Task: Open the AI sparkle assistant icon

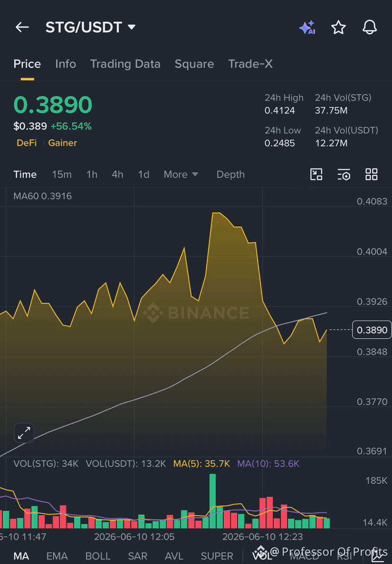Action: pos(307,27)
